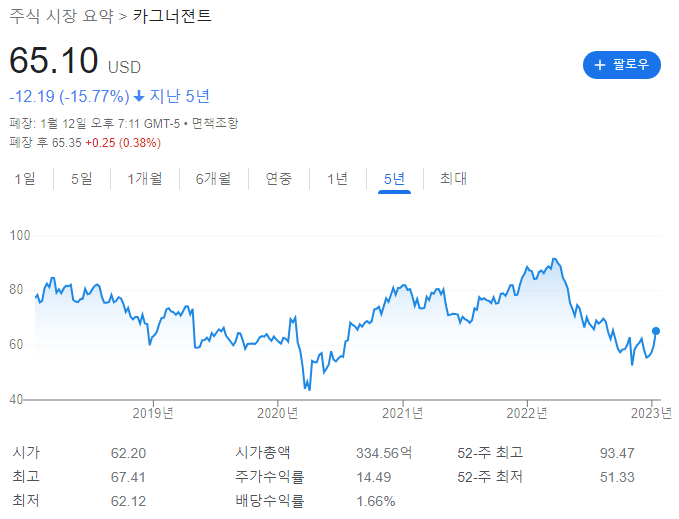
Task: Click the 2020년 axis label
Action: point(278,413)
